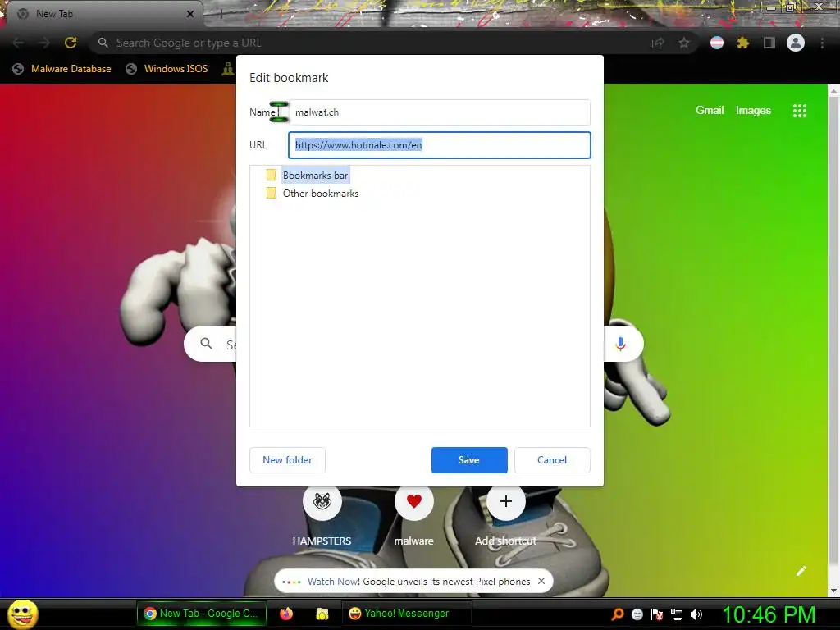This screenshot has height=630, width=840.
Task: Click the New folder button
Action: pos(287,460)
